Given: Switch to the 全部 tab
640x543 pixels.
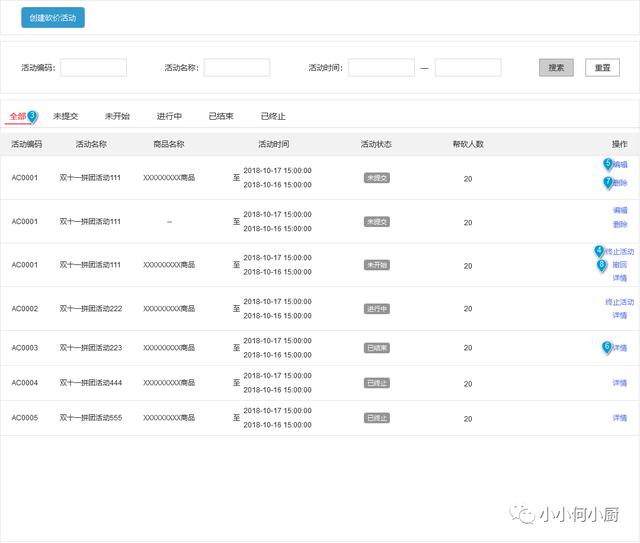Looking at the screenshot, I should (x=18, y=116).
